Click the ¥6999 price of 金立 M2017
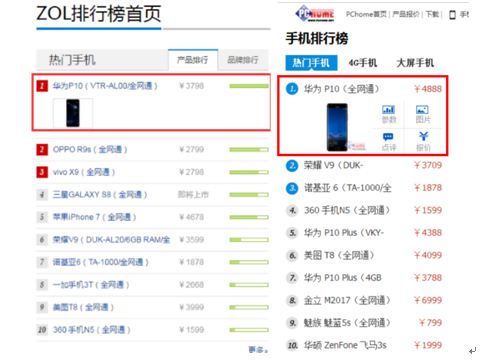 coord(428,300)
